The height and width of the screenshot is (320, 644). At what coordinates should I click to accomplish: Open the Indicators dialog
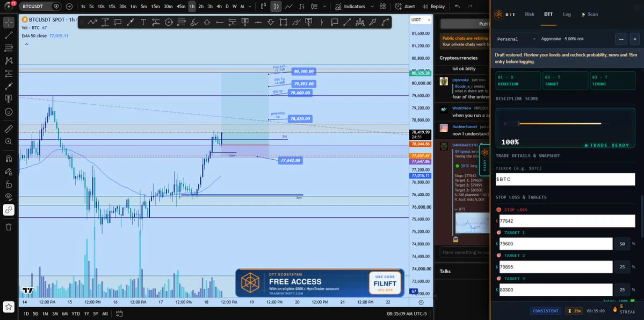(350, 6)
